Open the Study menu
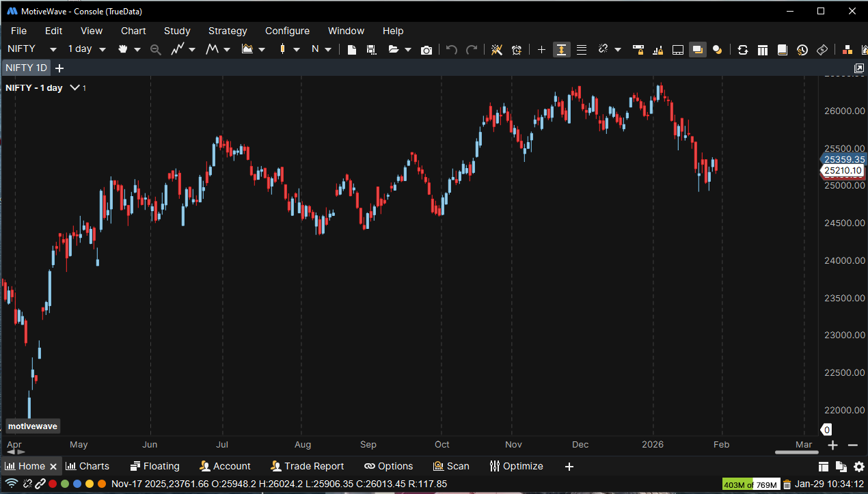This screenshot has height=494, width=868. [x=177, y=31]
